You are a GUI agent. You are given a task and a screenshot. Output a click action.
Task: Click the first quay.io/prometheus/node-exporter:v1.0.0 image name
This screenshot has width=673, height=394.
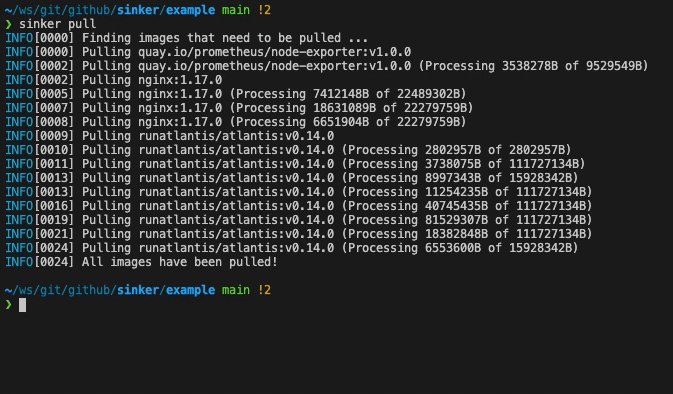(274, 52)
